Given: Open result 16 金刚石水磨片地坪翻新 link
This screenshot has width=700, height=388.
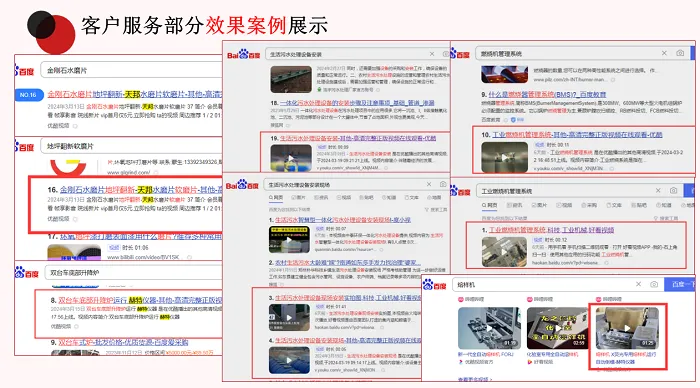Looking at the screenshot, I should pyautogui.click(x=141, y=190).
